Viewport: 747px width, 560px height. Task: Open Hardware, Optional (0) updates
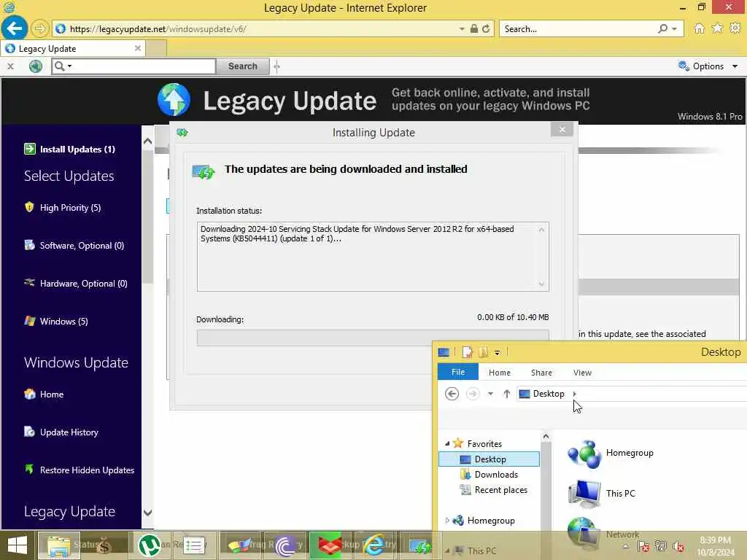pyautogui.click(x=83, y=284)
